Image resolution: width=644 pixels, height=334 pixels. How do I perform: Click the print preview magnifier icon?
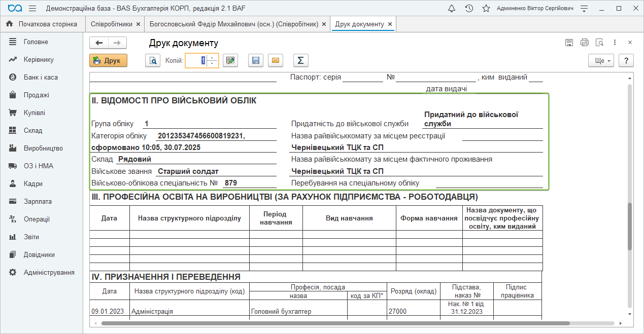point(153,61)
